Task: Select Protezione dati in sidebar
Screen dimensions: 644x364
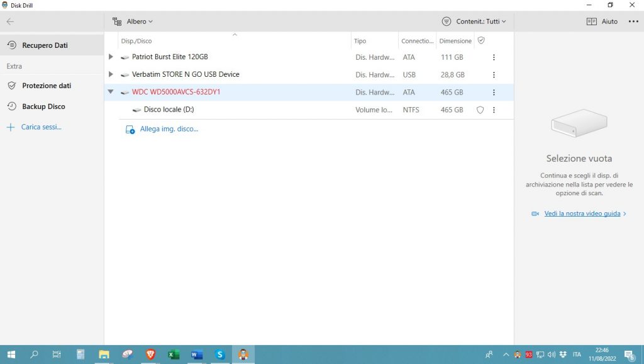Action: point(46,86)
